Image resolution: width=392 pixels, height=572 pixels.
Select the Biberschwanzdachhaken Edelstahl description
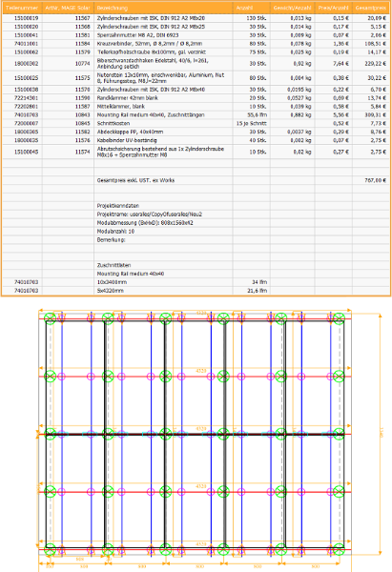click(163, 64)
